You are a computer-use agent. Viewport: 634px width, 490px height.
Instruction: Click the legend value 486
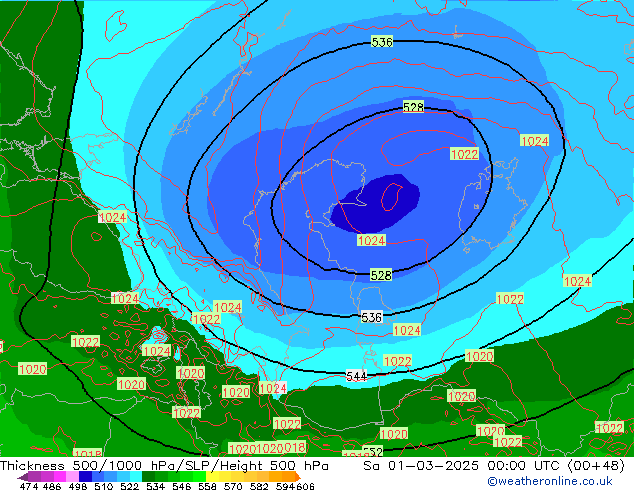coord(52,486)
